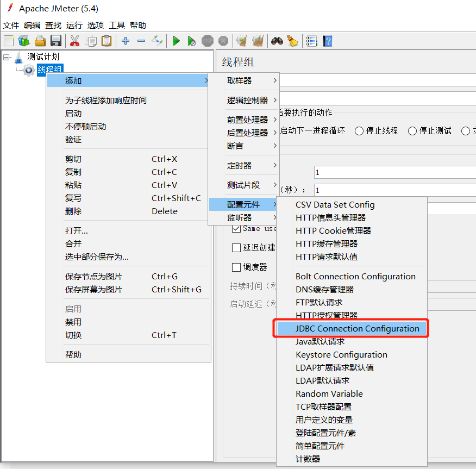Click the Stop test icon
Image resolution: width=476 pixels, height=469 pixels.
(x=208, y=41)
